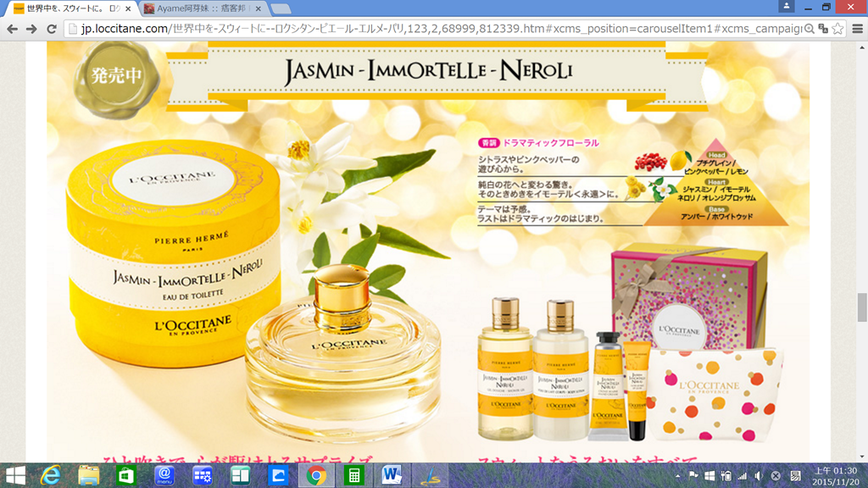
Task: Close the L'Occitane tab
Action: point(129,8)
